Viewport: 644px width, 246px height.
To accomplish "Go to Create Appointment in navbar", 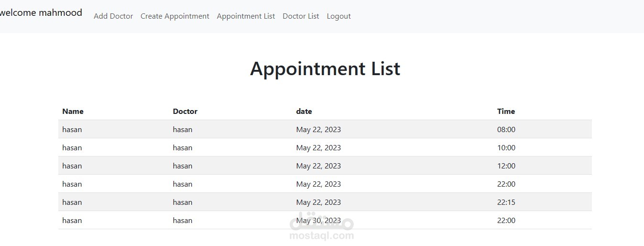I will (175, 16).
